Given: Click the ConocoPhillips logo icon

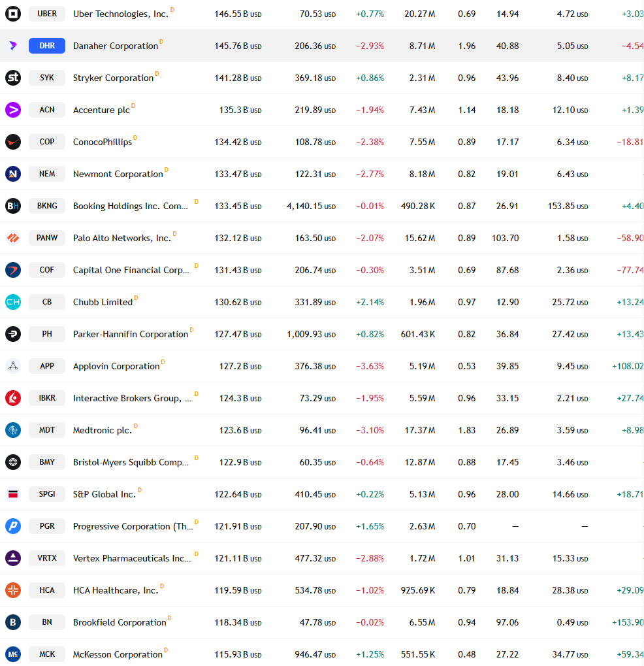Looking at the screenshot, I should (13, 142).
